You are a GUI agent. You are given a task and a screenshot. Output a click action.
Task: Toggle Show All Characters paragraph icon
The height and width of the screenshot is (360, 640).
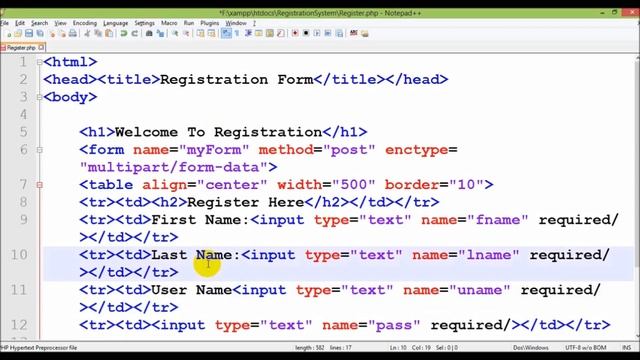[x=237, y=33]
